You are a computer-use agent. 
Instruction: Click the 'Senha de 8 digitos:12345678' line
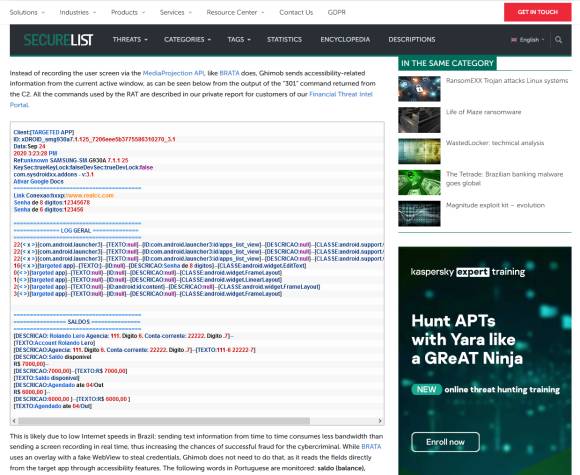pyautogui.click(x=52, y=202)
